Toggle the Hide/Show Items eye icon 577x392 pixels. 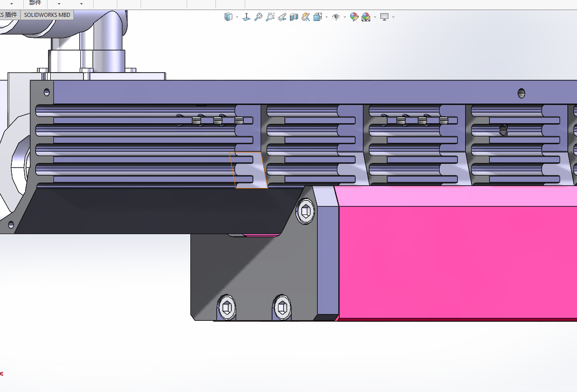[x=336, y=17]
